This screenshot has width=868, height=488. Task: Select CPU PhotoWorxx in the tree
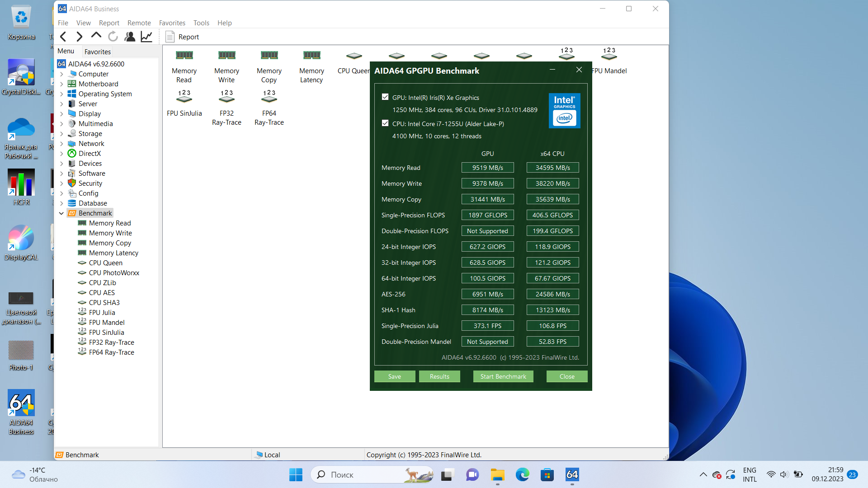[114, 273]
